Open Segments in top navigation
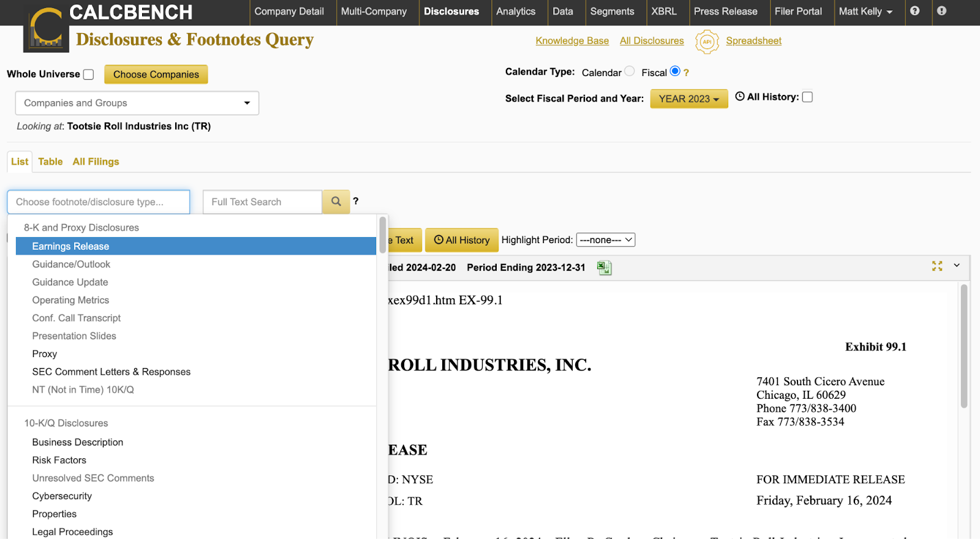The height and width of the screenshot is (539, 980). (612, 12)
